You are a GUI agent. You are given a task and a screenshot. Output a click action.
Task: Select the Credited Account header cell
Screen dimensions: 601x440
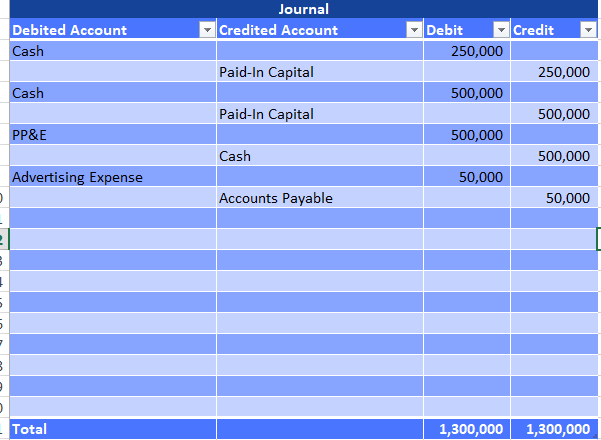(320, 30)
